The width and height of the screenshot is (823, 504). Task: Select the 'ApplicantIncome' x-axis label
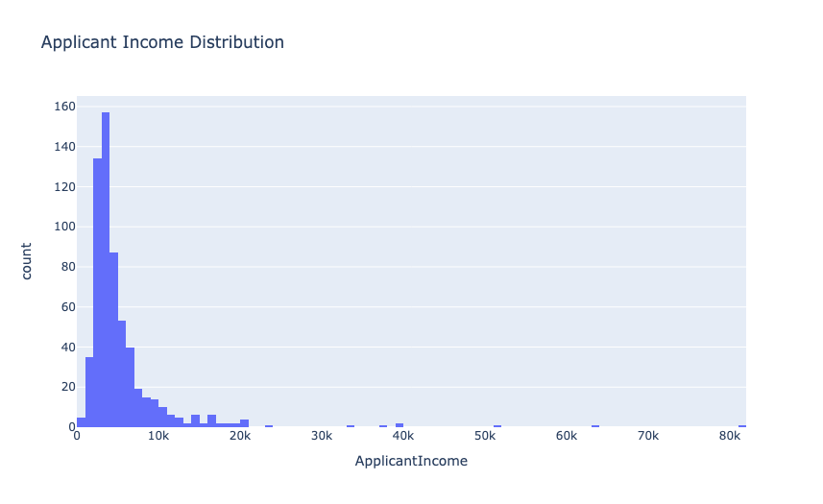411,461
